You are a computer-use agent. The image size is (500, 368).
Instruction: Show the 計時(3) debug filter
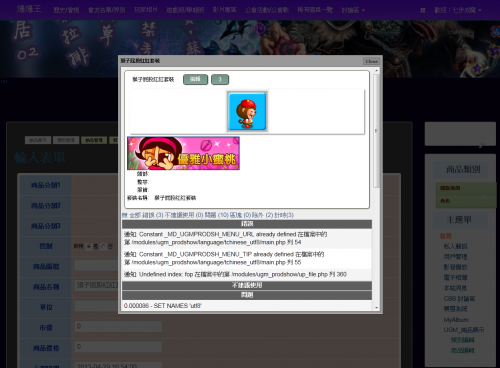pos(284,215)
